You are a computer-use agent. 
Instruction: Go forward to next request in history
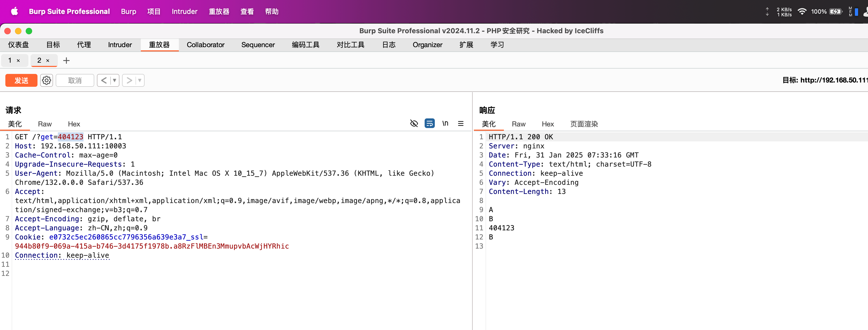[129, 81]
